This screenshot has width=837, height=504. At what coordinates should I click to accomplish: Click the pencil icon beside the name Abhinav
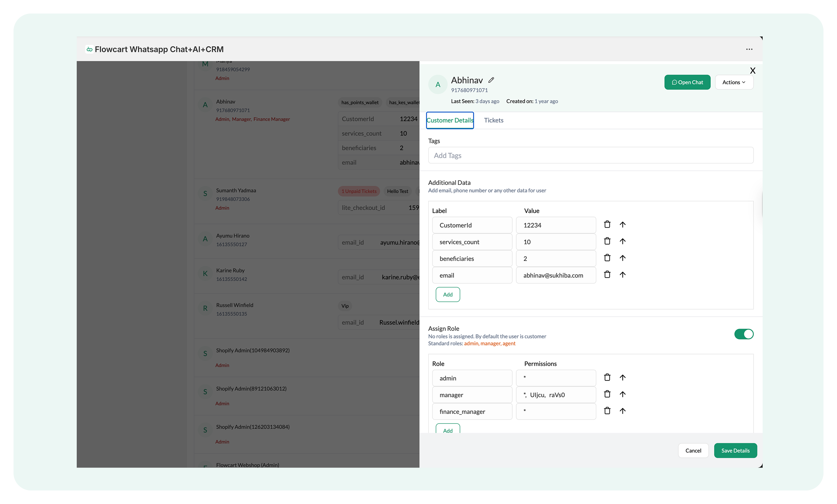point(491,80)
